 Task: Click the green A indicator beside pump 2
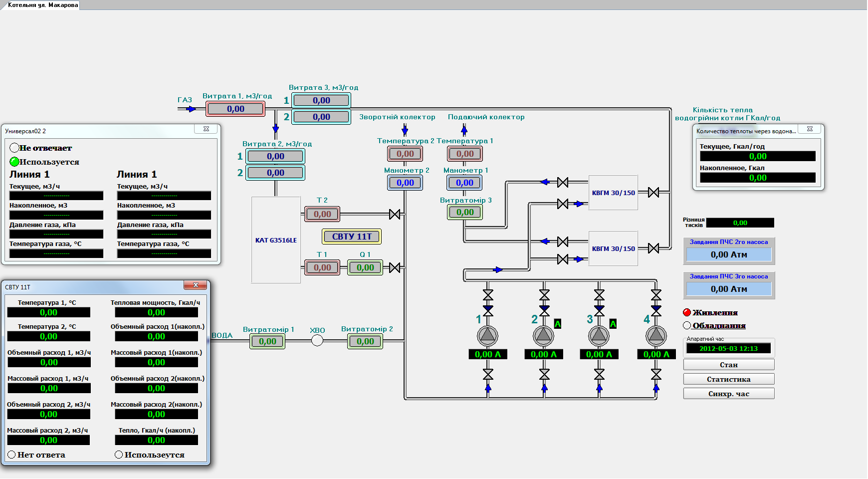coord(558,324)
